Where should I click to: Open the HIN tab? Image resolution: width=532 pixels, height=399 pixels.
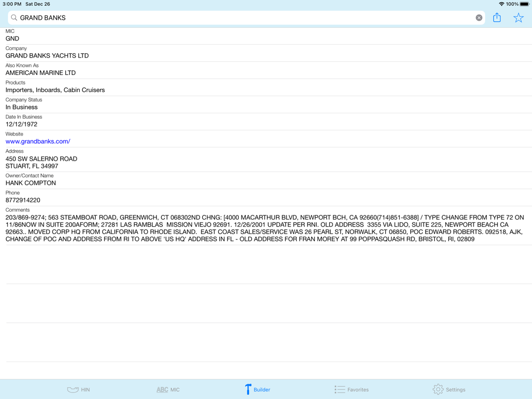pos(78,389)
